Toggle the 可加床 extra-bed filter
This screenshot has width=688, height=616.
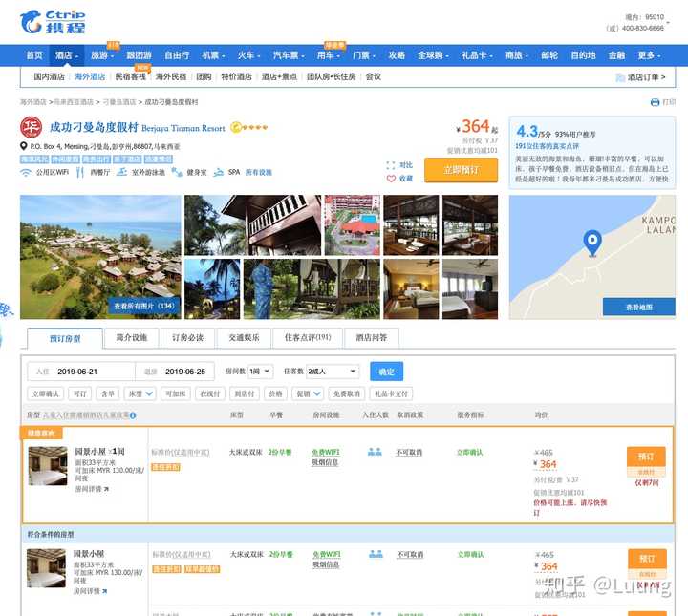click(x=176, y=393)
